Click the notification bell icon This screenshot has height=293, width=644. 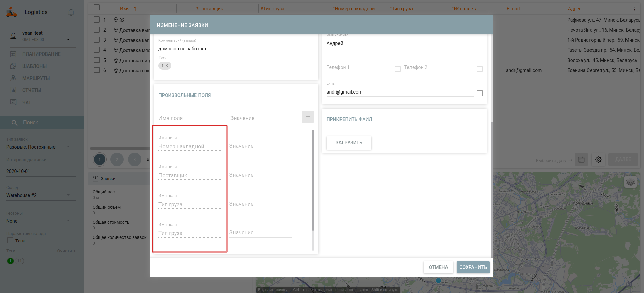tap(71, 12)
